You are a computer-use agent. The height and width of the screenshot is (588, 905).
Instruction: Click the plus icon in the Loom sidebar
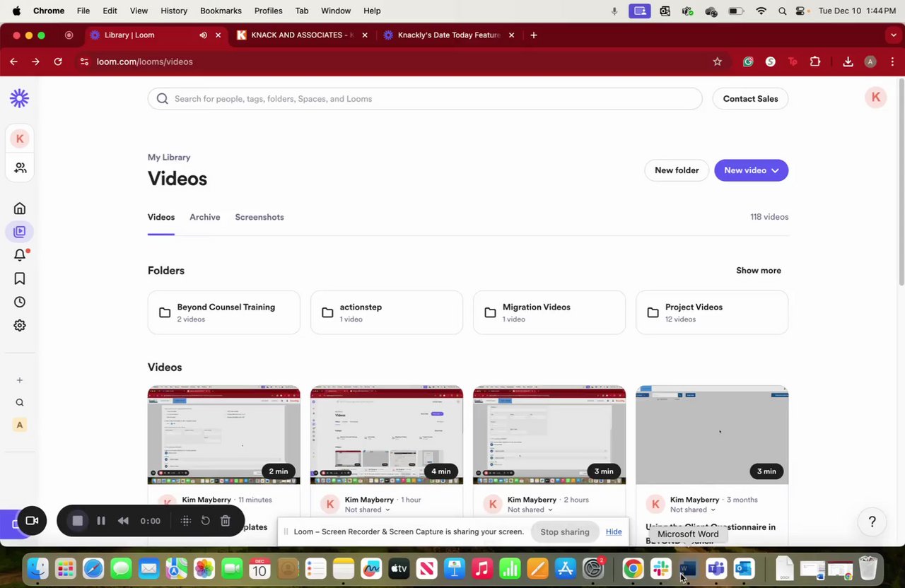(x=20, y=380)
